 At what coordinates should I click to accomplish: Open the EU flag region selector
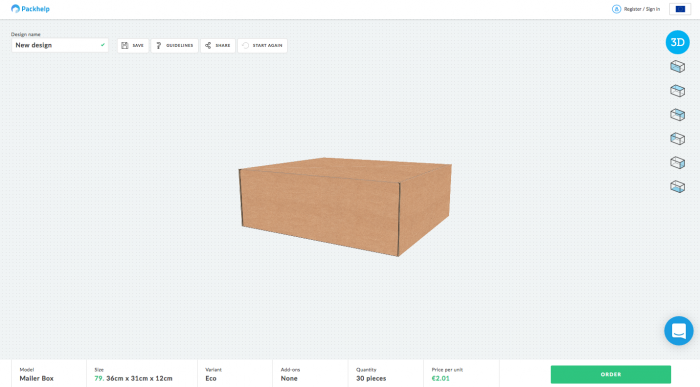(680, 9)
